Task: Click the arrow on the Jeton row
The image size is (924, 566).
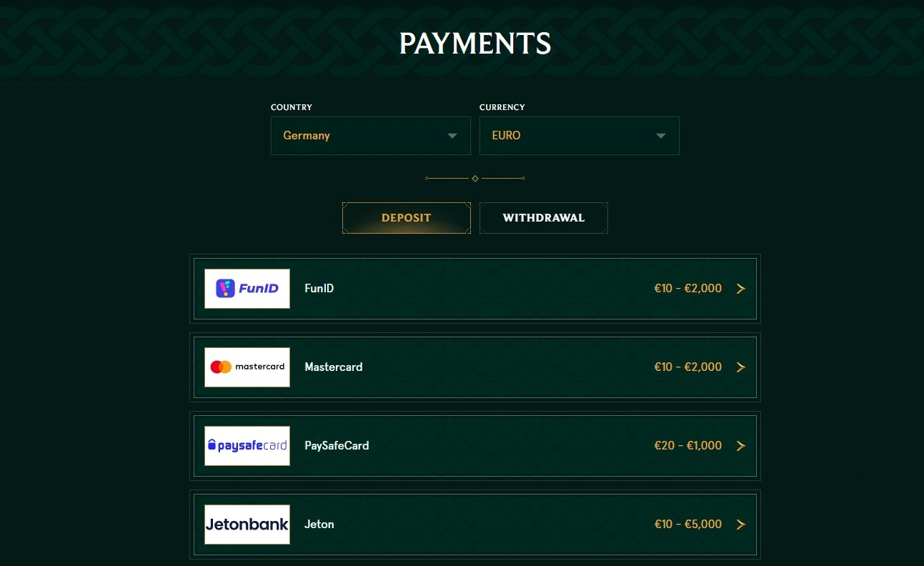Action: click(x=741, y=525)
